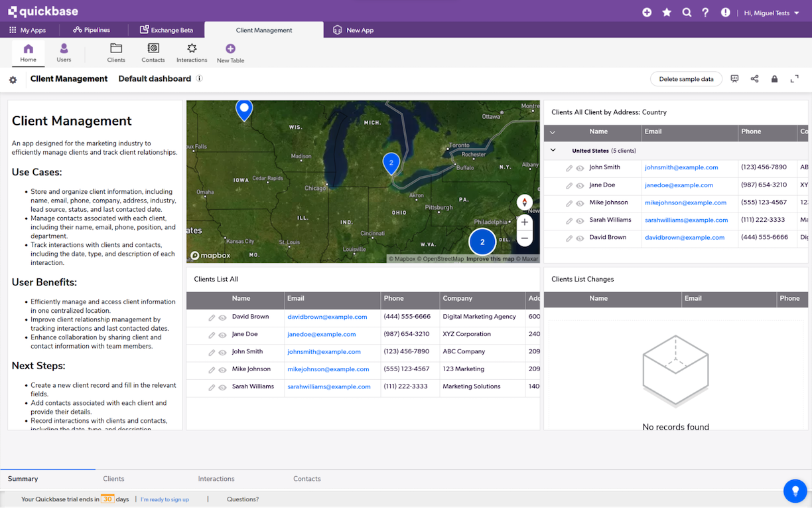Collapse all groups in the country report header
The height and width of the screenshot is (508, 812).
(553, 132)
